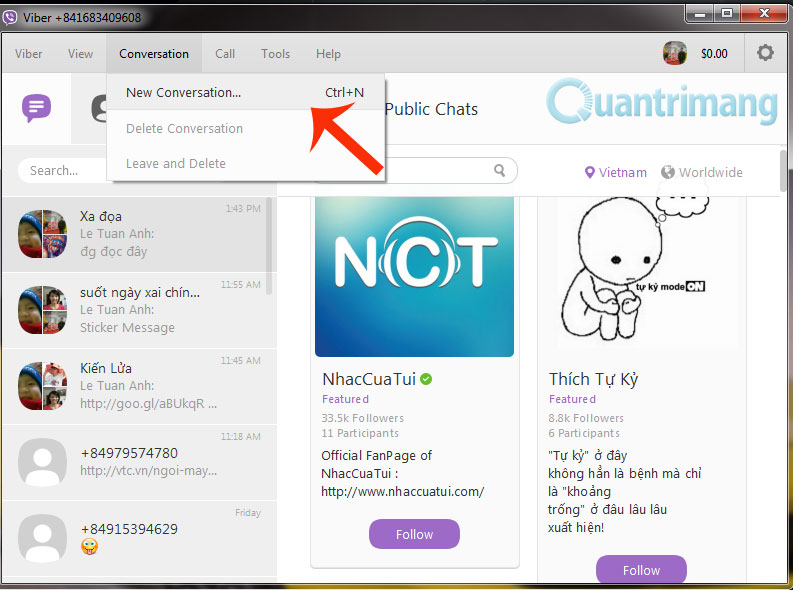Minimize the Viber window

tap(700, 14)
